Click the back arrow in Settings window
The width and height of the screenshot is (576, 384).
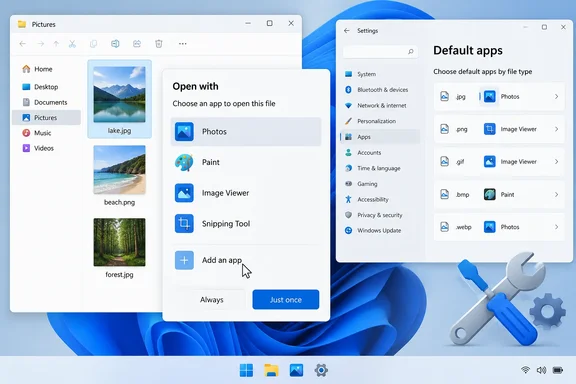pos(347,31)
